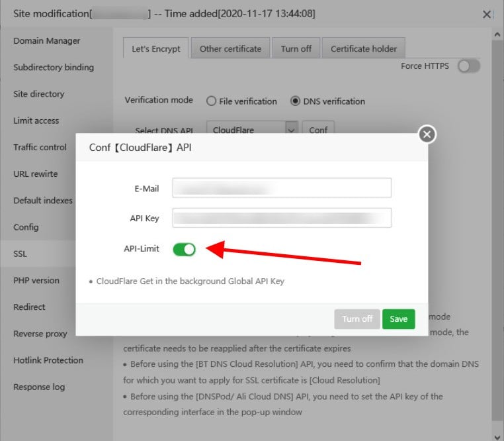Click scrollbar down arrow
Image resolution: width=504 pixels, height=441 pixels.
pyautogui.click(x=497, y=438)
